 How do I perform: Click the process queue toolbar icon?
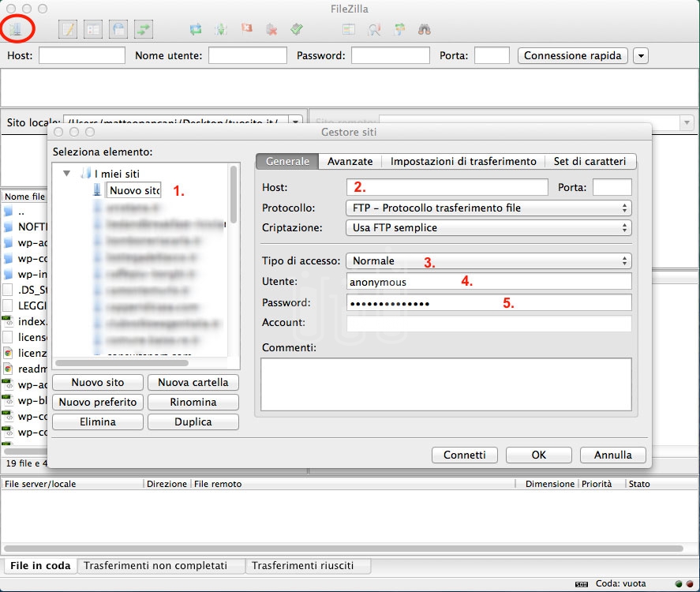pyautogui.click(x=221, y=29)
